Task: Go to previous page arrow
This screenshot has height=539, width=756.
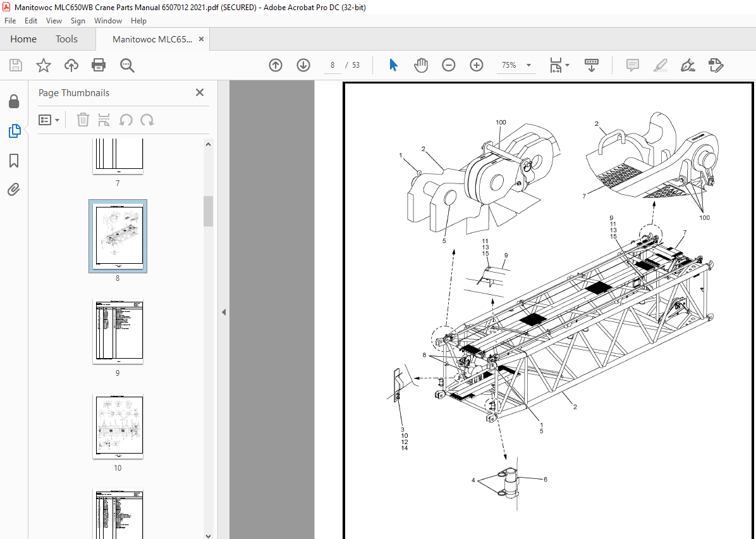Action: [x=276, y=65]
